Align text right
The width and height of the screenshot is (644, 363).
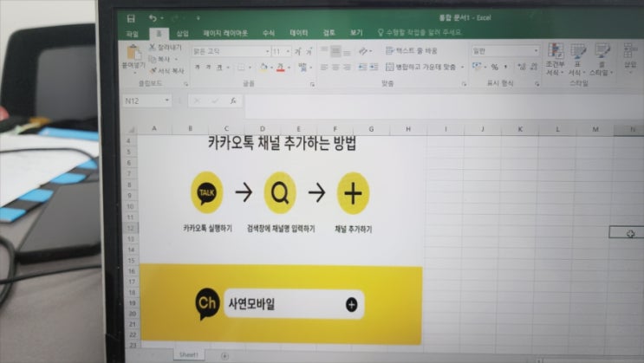(347, 67)
